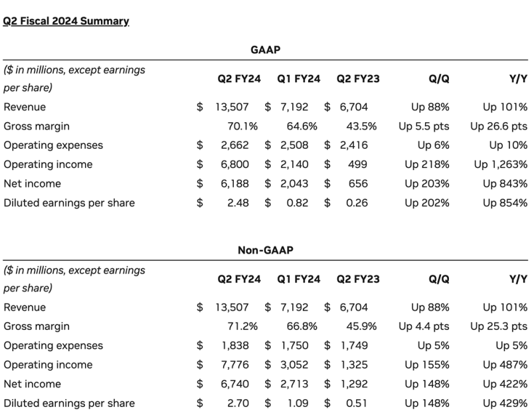The width and height of the screenshot is (532, 415).
Task: Click GAAP net income 6,188 cell
Action: click(x=235, y=184)
